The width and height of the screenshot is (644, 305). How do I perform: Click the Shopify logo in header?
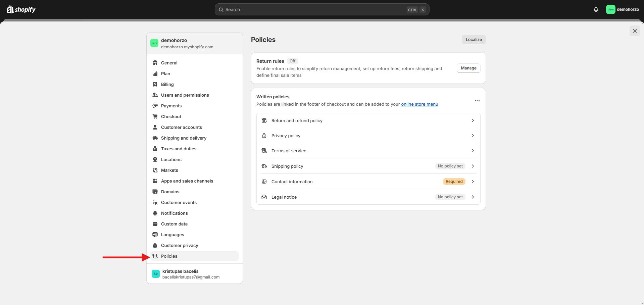[21, 9]
